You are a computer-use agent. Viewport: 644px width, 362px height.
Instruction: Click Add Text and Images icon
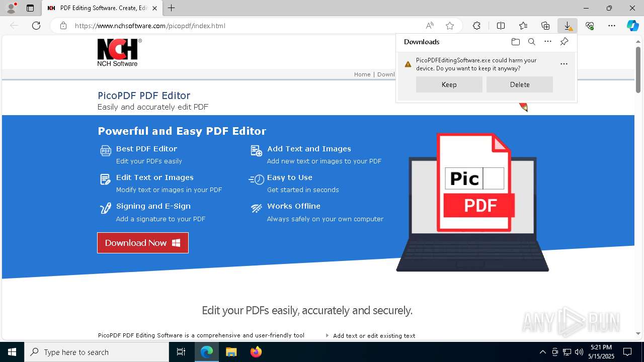coord(257,151)
